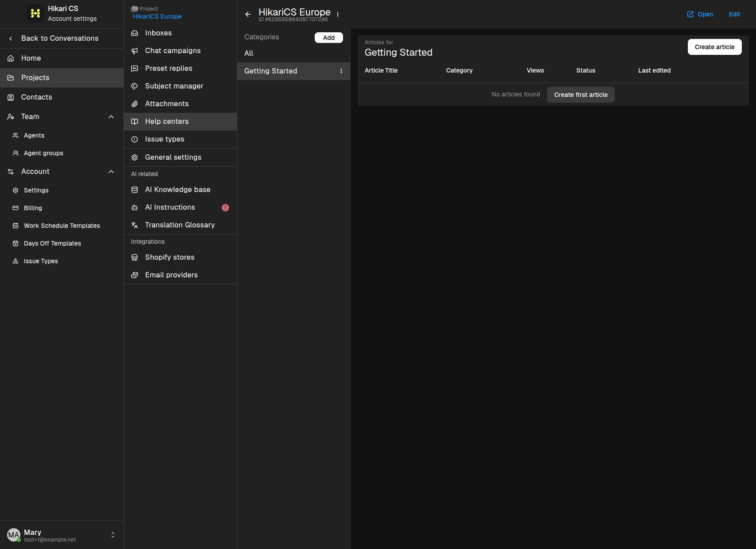Click the Translation Glossary icon

135,225
